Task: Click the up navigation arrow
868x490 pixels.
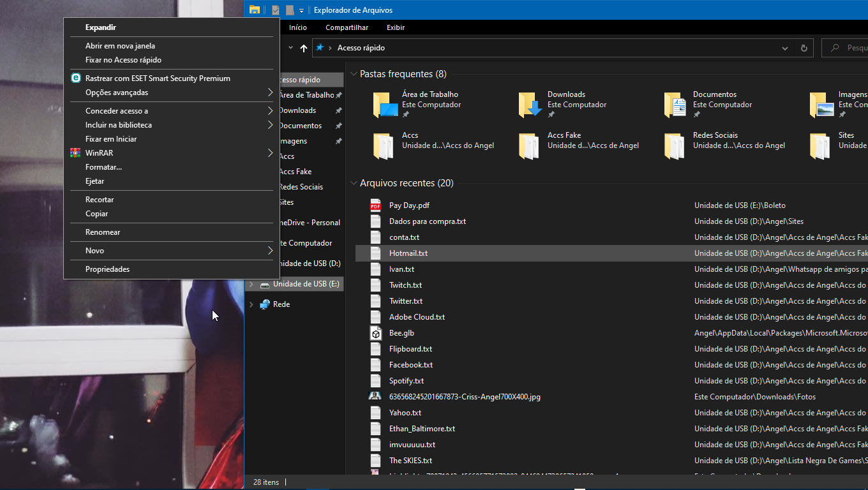Action: click(x=304, y=47)
